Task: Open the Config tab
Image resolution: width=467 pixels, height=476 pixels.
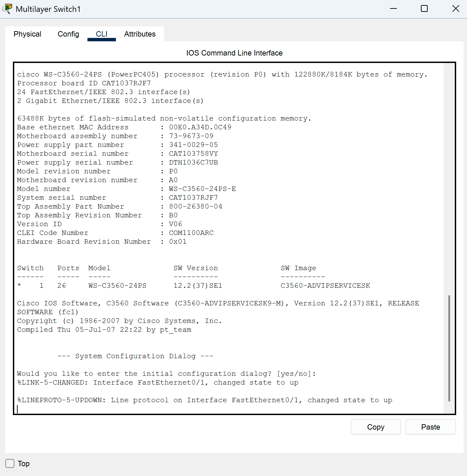Action: click(68, 34)
